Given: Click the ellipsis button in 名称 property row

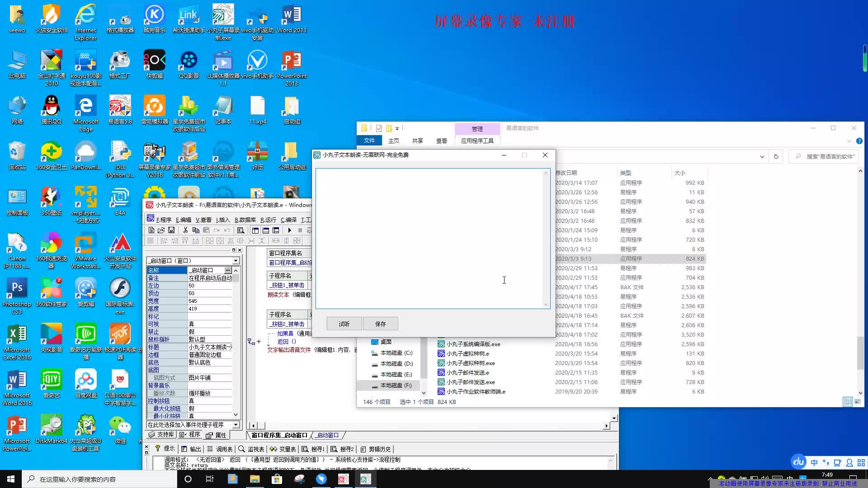Looking at the screenshot, I should click(x=228, y=270).
